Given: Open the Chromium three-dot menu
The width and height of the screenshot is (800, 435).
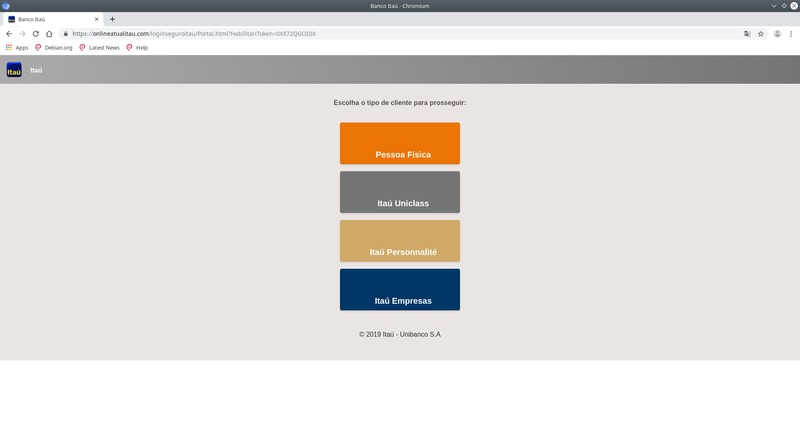Looking at the screenshot, I should click(791, 34).
